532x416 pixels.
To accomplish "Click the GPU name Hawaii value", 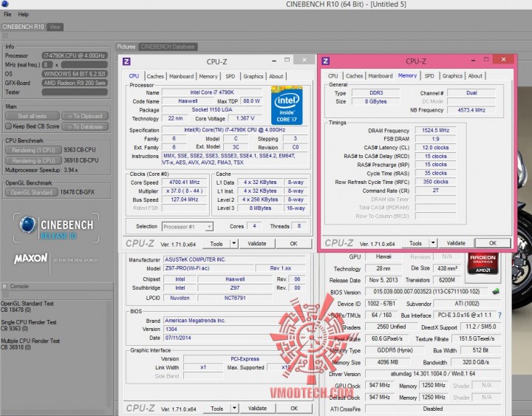I will 383,256.
